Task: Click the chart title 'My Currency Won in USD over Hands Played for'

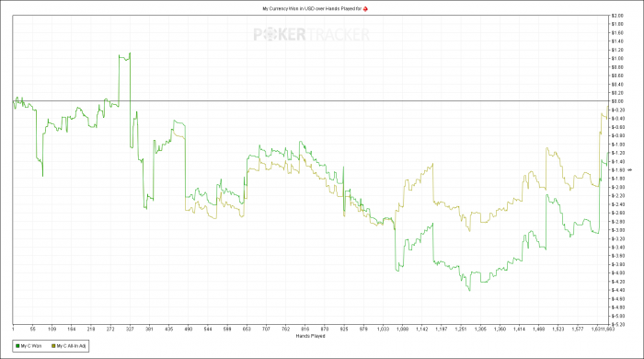Action: (312, 8)
